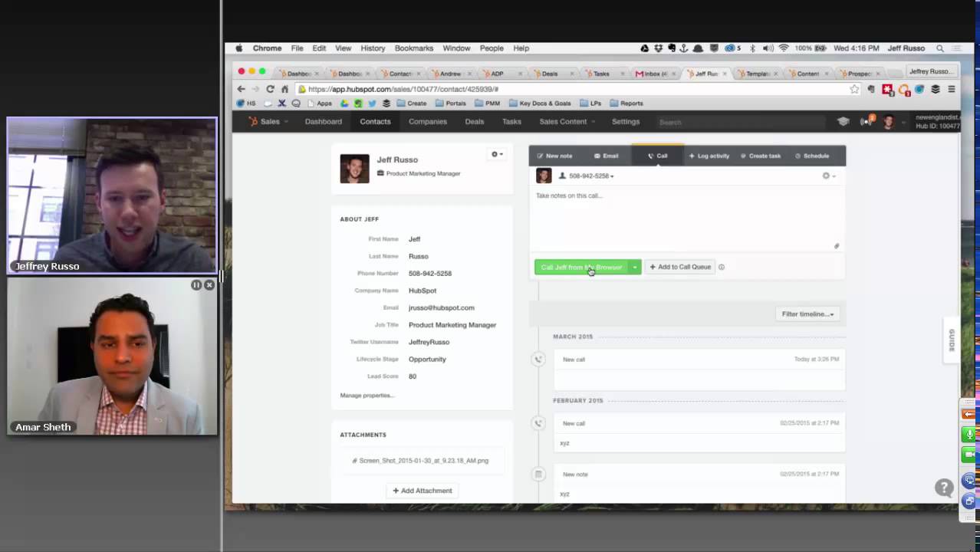Viewport: 980px width, 552px height.
Task: Toggle the green microphone mute button
Action: pos(970,435)
